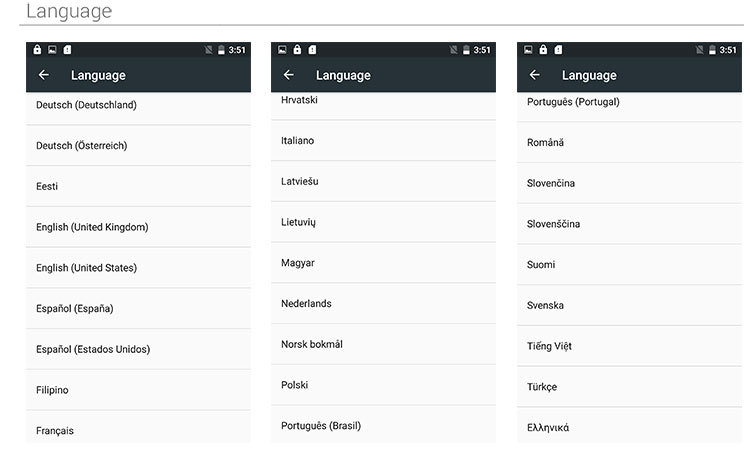
Task: Tap the back arrow above the Português (Portugal) list
Action: 534,75
